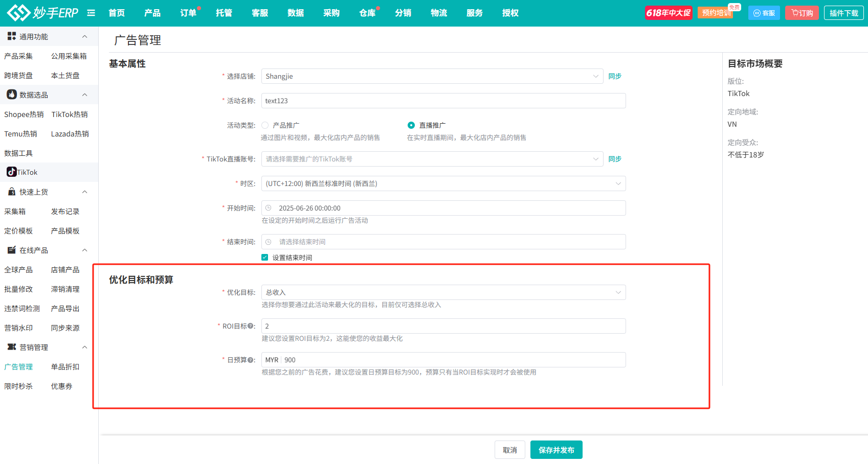Click 同步 next to 选择店铺

pos(615,76)
